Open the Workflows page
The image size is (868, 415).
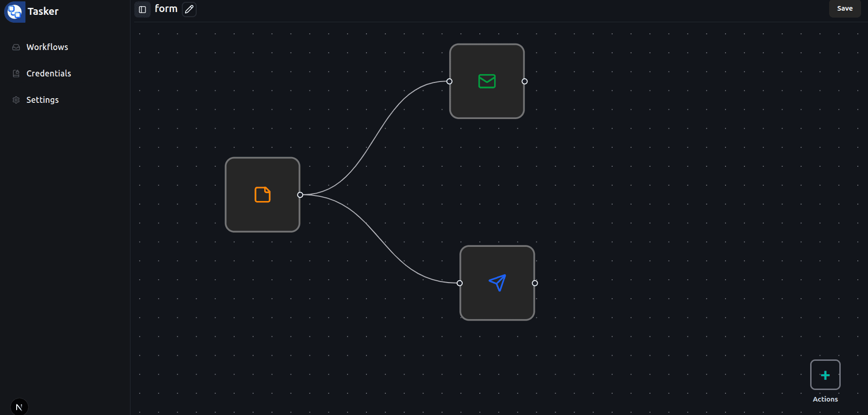47,47
